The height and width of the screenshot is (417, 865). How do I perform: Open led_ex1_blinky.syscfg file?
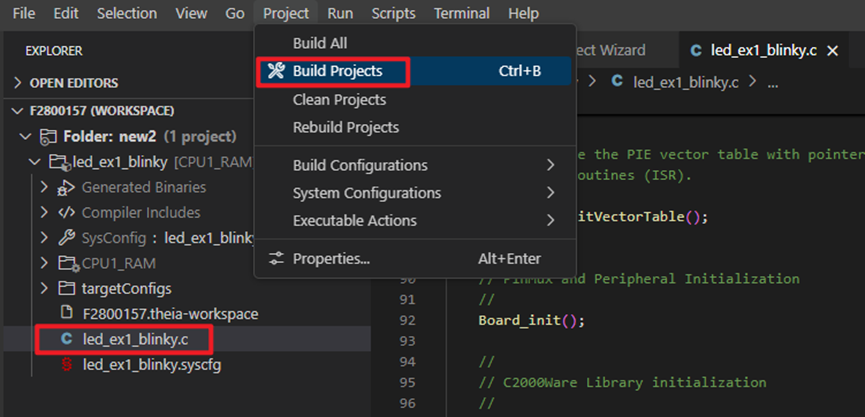152,365
